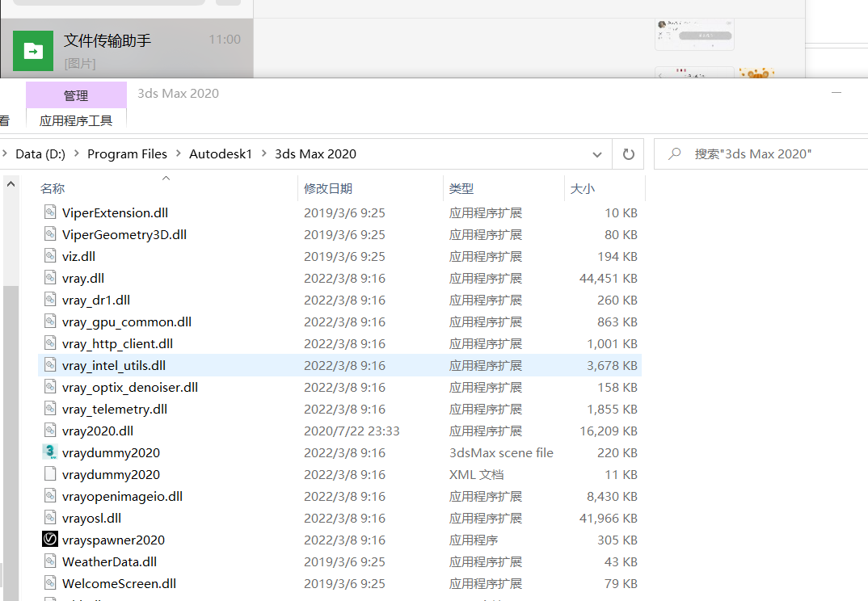Open the 管理 ribbon tab
The width and height of the screenshot is (868, 601).
tap(77, 95)
